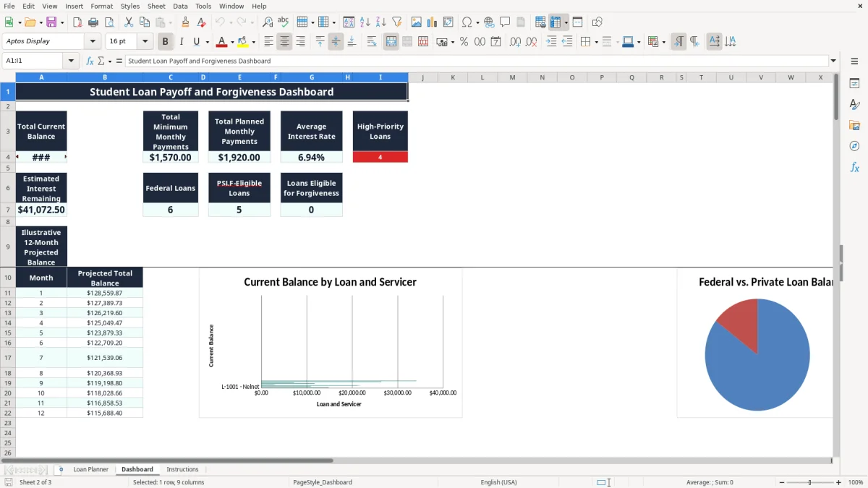
Task: Toggle Underline formatting
Action: (x=196, y=42)
